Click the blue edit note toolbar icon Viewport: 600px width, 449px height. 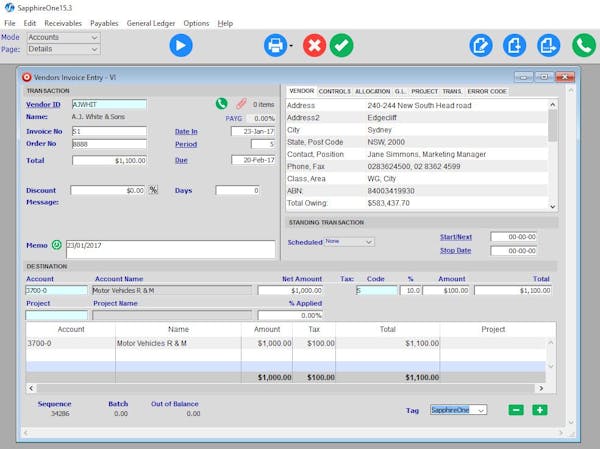pos(481,46)
